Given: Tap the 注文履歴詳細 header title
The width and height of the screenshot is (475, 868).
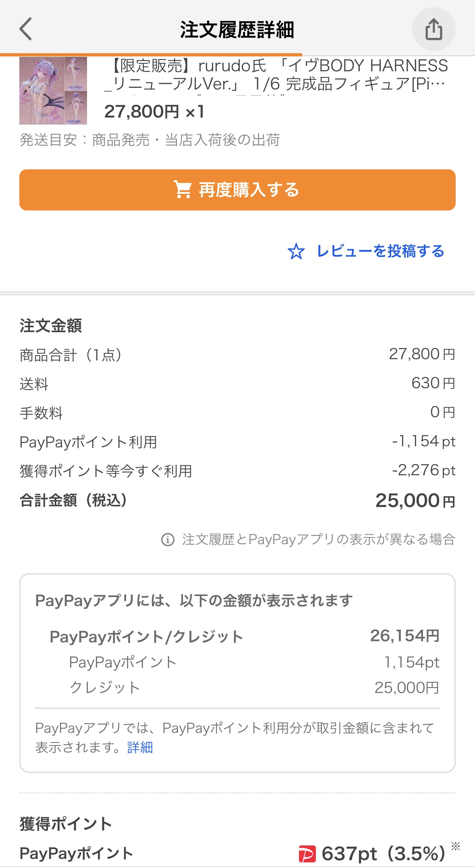Looking at the screenshot, I should [x=237, y=30].
